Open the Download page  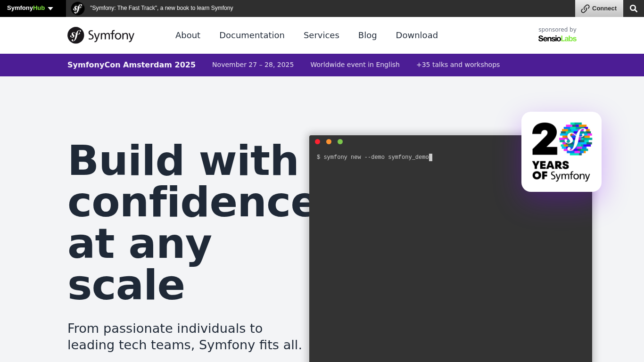(x=417, y=35)
